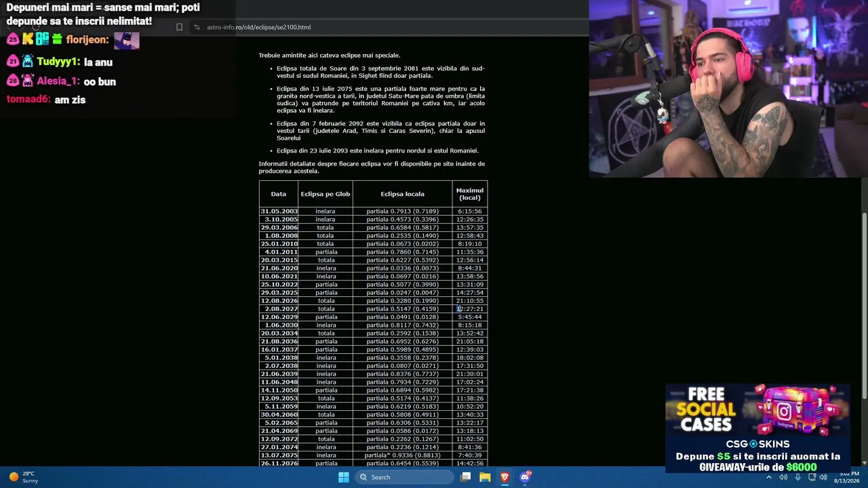Viewport: 868px width, 488px height.
Task: Click the date cell 29.03.2006
Action: click(x=279, y=228)
